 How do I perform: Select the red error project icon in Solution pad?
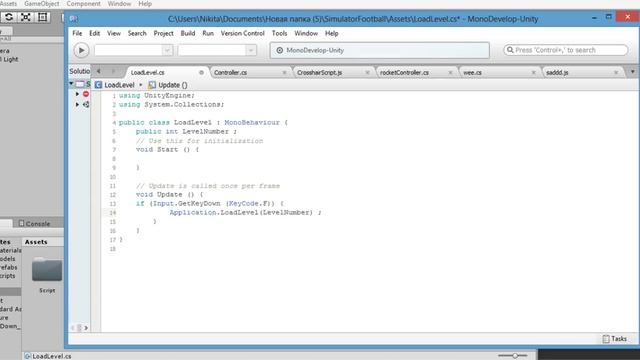pos(86,94)
